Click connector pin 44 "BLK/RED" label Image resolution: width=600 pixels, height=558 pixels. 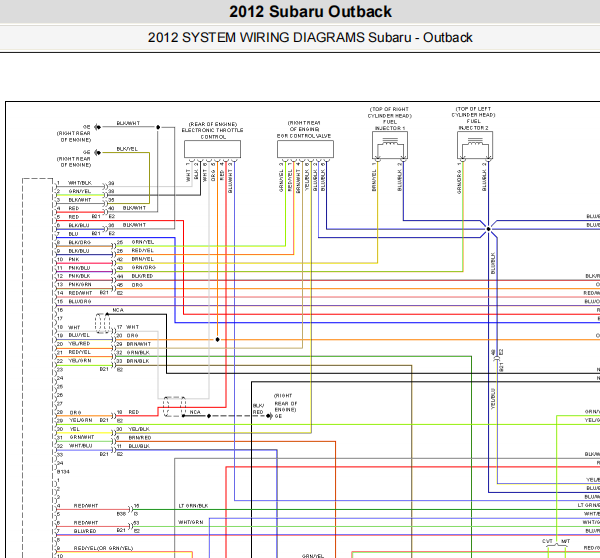[142, 276]
